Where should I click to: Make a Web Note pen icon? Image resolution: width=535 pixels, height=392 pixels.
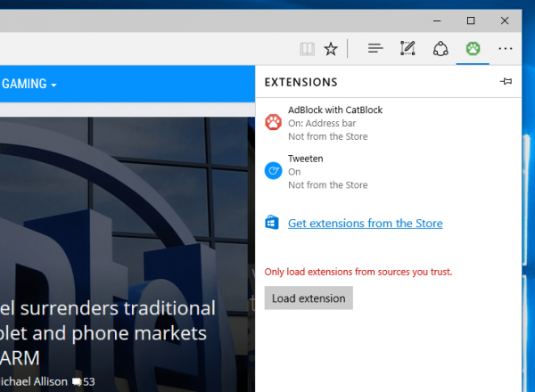coord(407,48)
